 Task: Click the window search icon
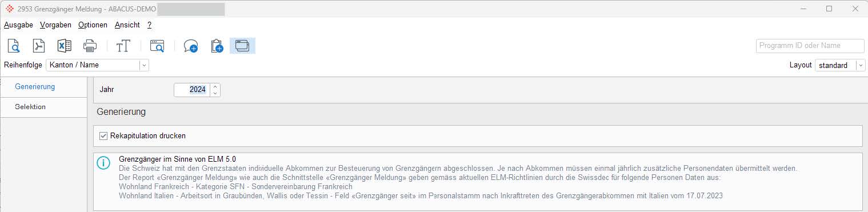pyautogui.click(x=157, y=46)
